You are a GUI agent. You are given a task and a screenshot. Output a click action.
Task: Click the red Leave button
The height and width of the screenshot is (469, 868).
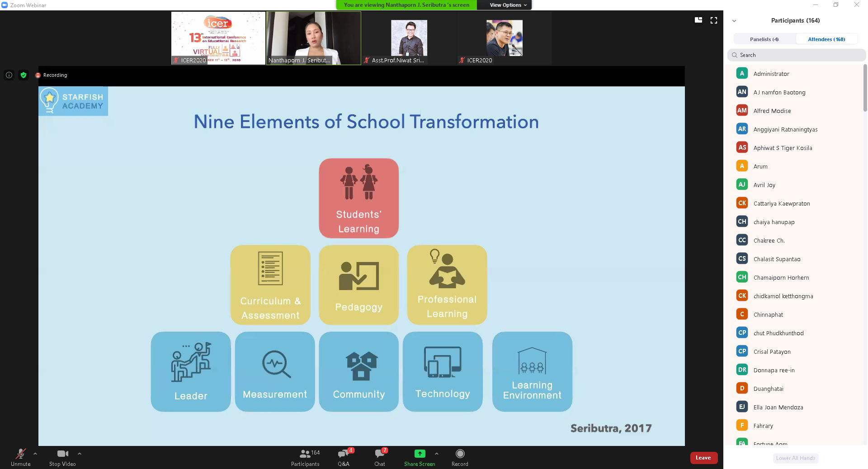pyautogui.click(x=703, y=458)
